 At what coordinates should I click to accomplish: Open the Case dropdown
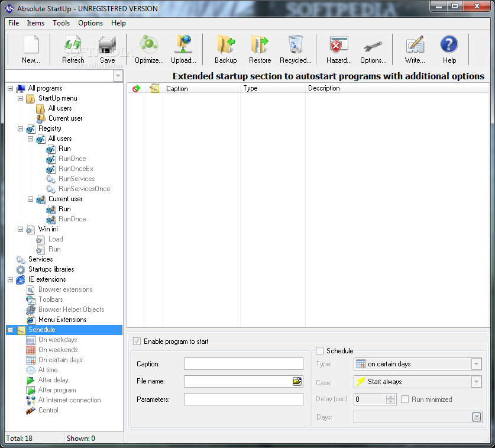pos(477,382)
